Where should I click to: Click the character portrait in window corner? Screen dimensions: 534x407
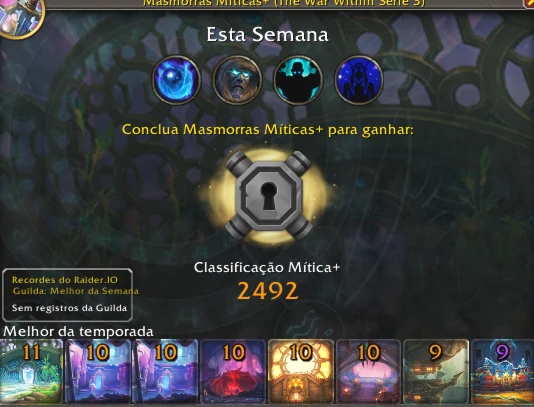[21, 17]
